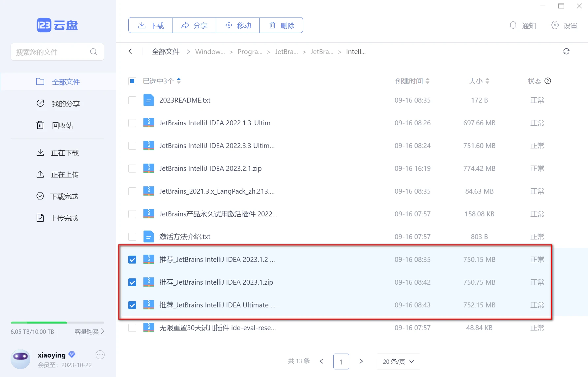Click the zip icon of 推荐_JetBrains IntelliJ IDEA 2023.1.zip
This screenshot has height=377, width=588.
point(149,282)
